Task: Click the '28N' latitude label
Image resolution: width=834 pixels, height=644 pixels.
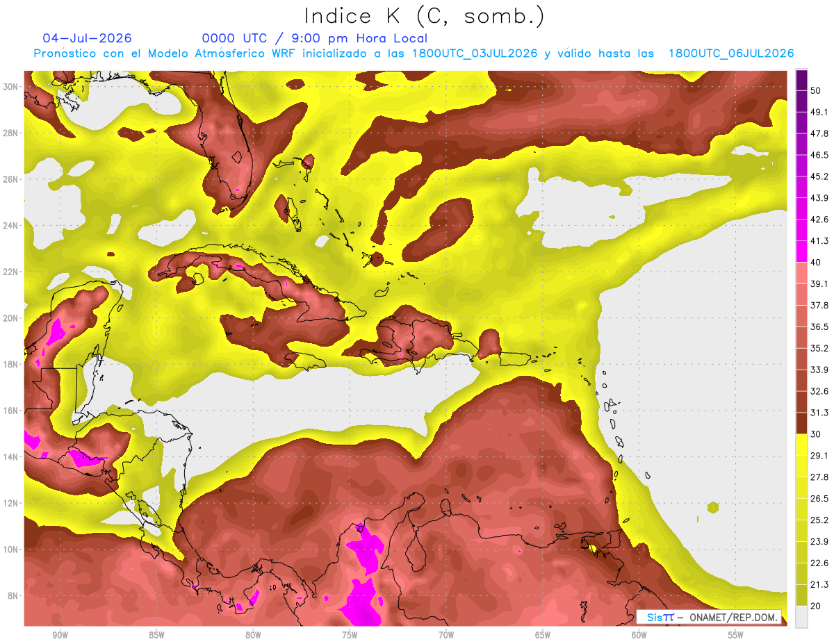Action: point(11,133)
